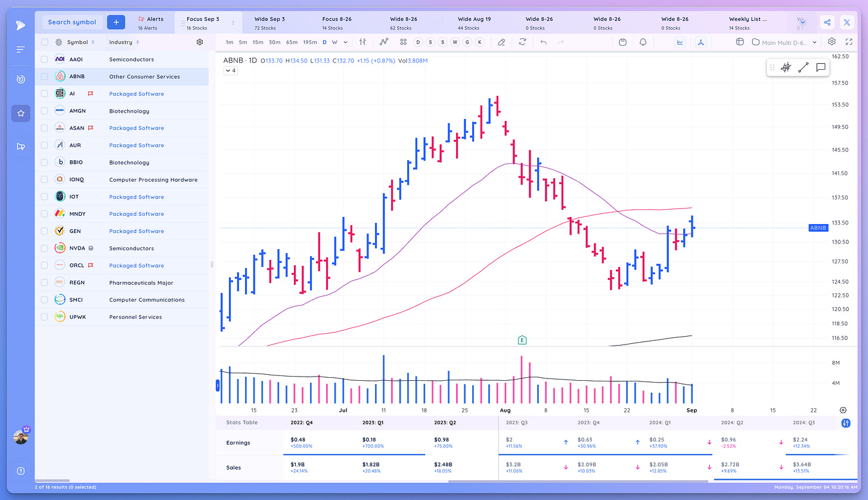Screen dimensions: 868x500
Task: Select the comment annotation tool
Action: tap(821, 67)
